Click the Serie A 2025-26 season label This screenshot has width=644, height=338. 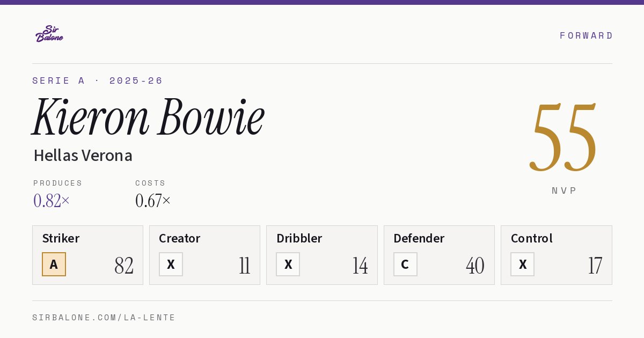pos(98,80)
